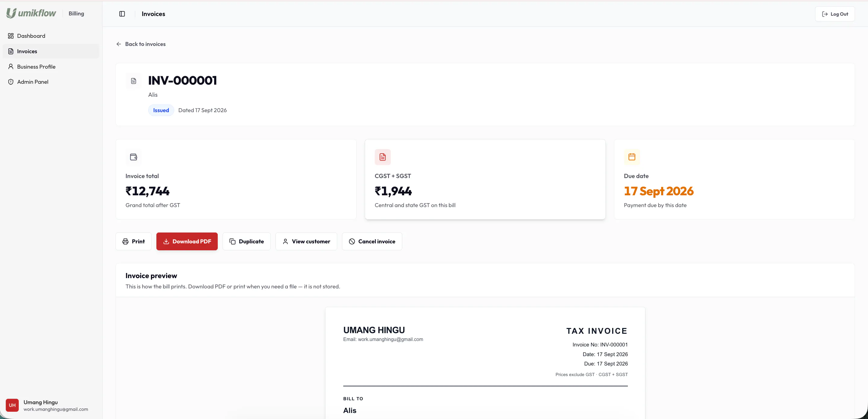Download the invoice PDF
Image resolution: width=868 pixels, height=419 pixels.
click(187, 242)
